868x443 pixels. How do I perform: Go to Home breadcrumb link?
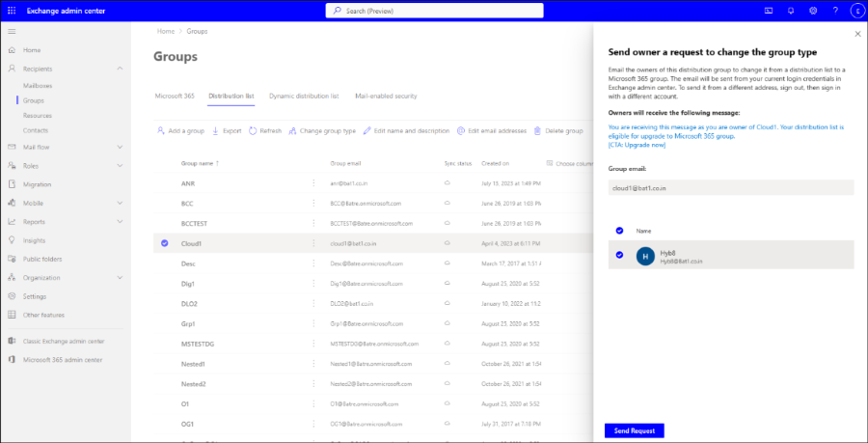pyautogui.click(x=166, y=32)
